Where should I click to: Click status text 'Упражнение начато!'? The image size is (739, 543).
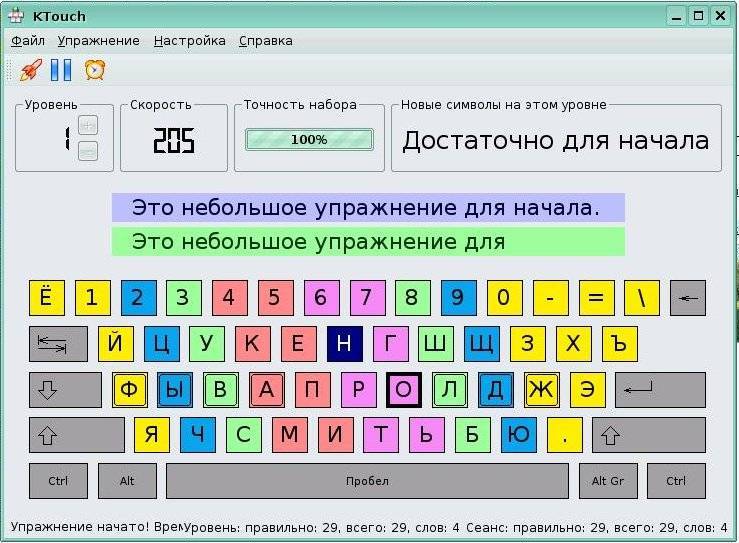pos(80,527)
